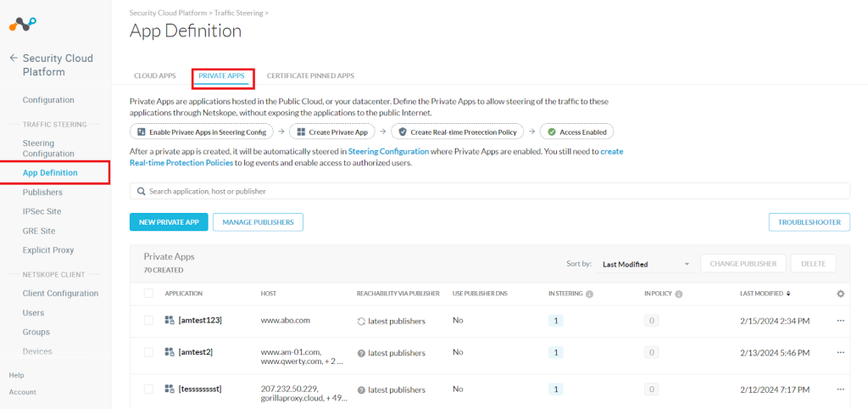This screenshot has height=409, width=868.
Task: Click the date 2/13/2024 5:46 PM
Action: pyautogui.click(x=775, y=352)
